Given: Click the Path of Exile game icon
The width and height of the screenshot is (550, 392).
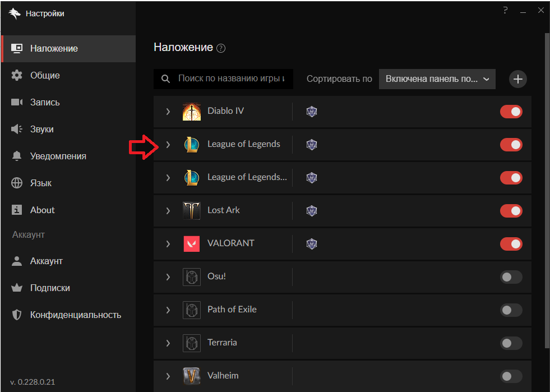Looking at the screenshot, I should [192, 310].
